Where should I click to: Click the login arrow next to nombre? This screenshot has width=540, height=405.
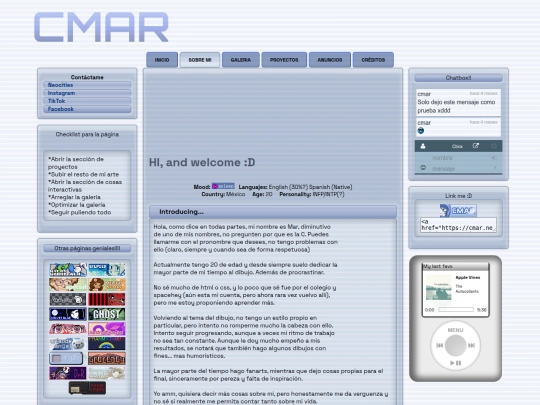click(494, 158)
